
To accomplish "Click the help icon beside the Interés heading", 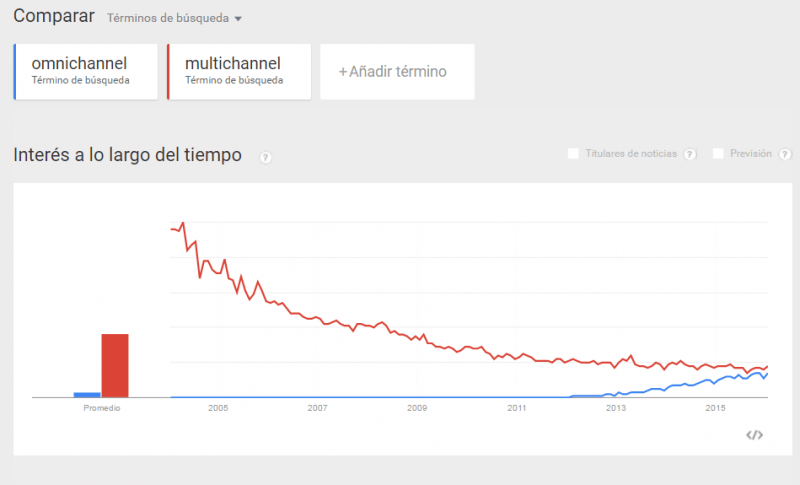I will (266, 157).
